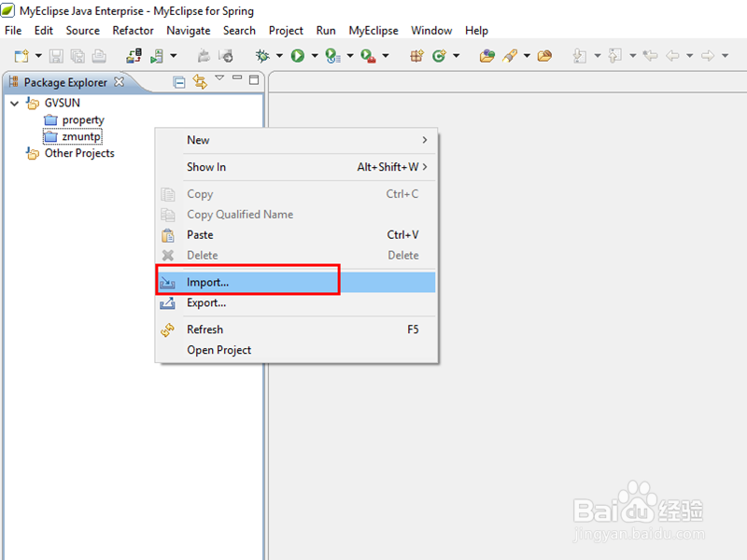
Task: Open the Edit menu
Action: [x=43, y=31]
